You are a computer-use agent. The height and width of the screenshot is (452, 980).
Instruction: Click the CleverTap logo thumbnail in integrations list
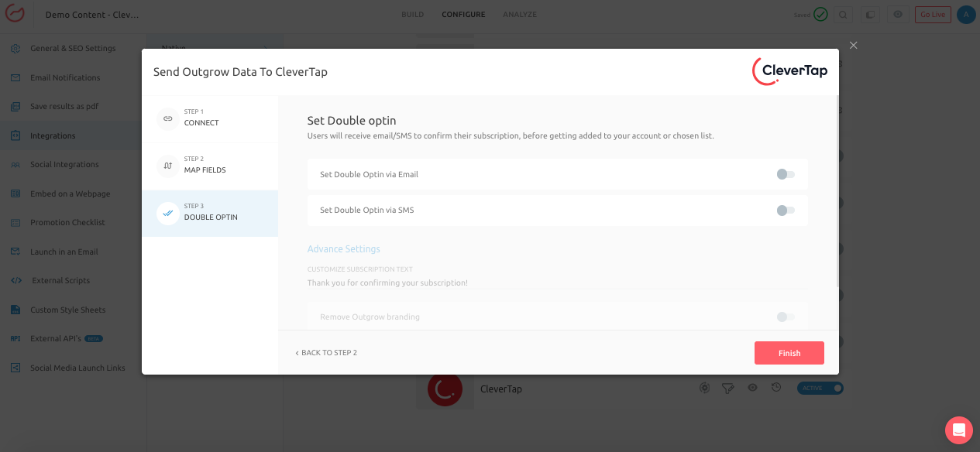pyautogui.click(x=445, y=391)
